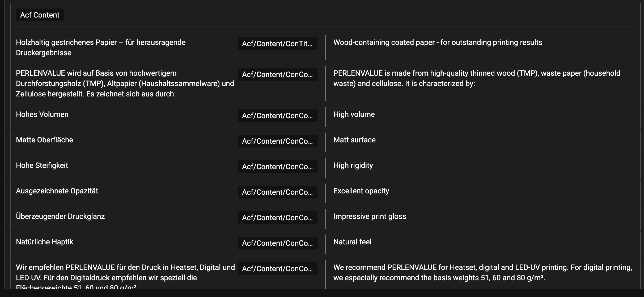Viewport: 644px width, 297px height.
Task: Edit translation 'High volume'
Action: [x=354, y=114]
